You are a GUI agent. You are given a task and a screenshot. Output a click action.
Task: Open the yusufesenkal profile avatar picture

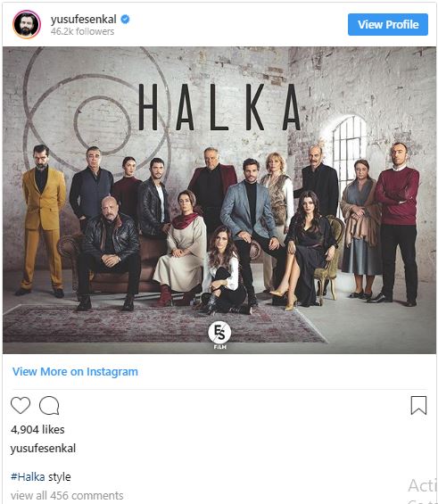pos(27,24)
